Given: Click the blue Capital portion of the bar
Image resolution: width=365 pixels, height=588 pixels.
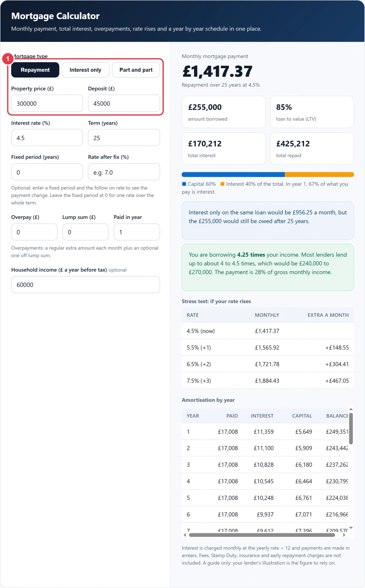Looking at the screenshot, I should [x=233, y=175].
